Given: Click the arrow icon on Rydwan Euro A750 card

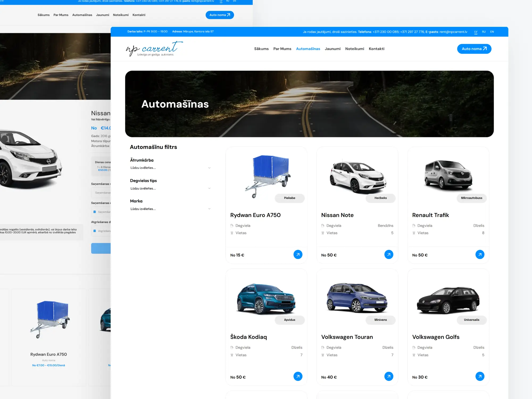Looking at the screenshot, I should pyautogui.click(x=298, y=254).
